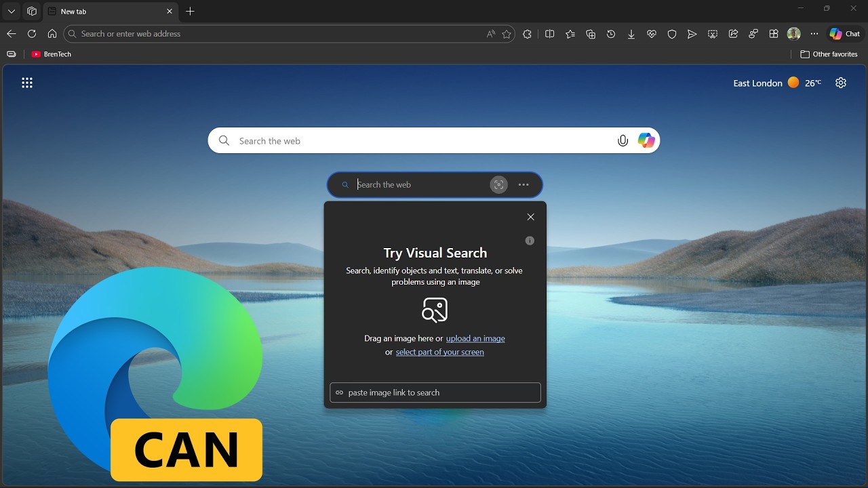The image size is (868, 488).
Task: Open the Favorites list icon
Action: pos(570,34)
